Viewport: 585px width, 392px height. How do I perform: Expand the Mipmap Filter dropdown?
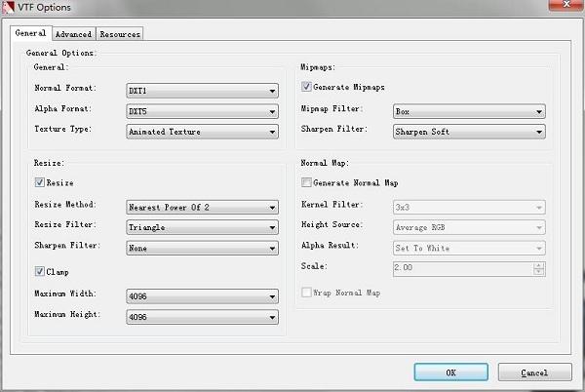click(x=469, y=111)
